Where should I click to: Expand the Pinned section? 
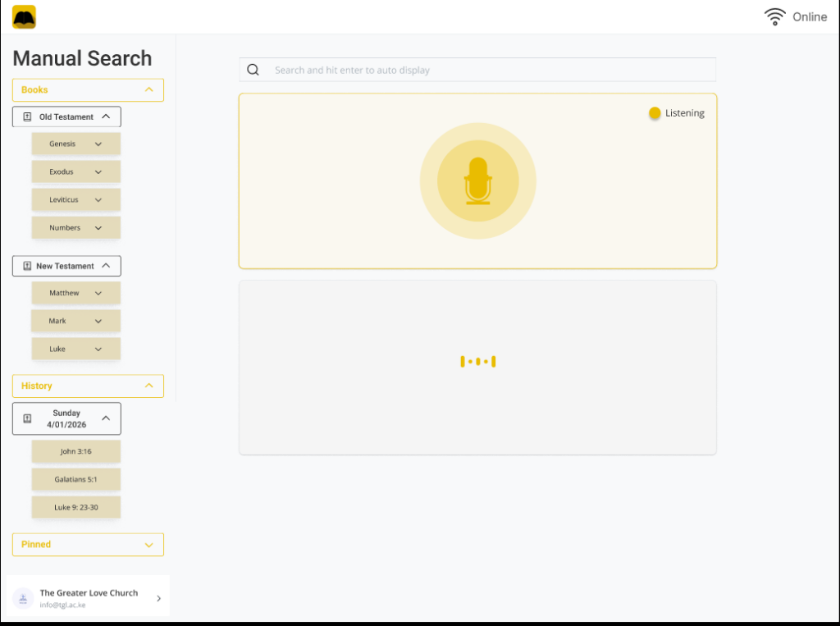coord(149,544)
